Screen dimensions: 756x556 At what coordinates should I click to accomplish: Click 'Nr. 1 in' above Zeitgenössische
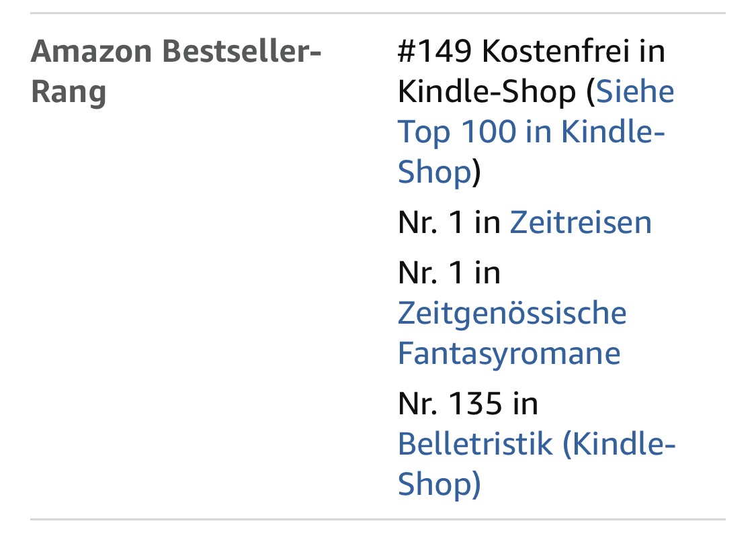(449, 273)
